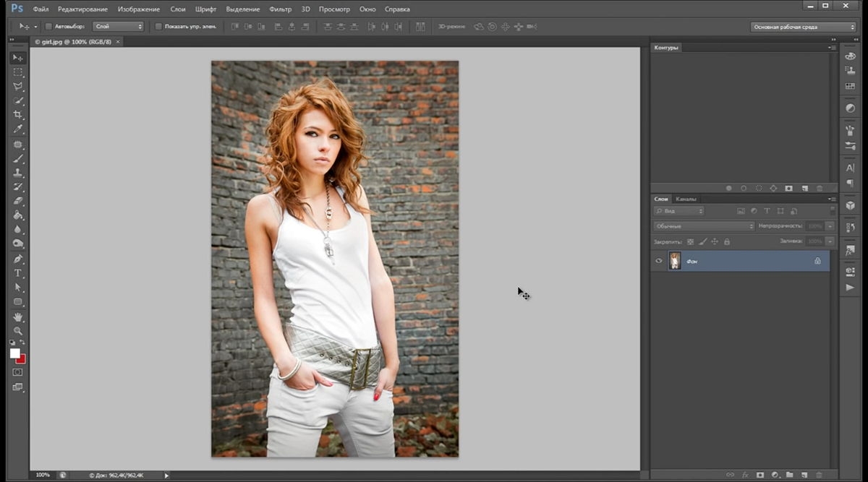The height and width of the screenshot is (482, 868).
Task: Select the Слои tab
Action: (x=661, y=199)
